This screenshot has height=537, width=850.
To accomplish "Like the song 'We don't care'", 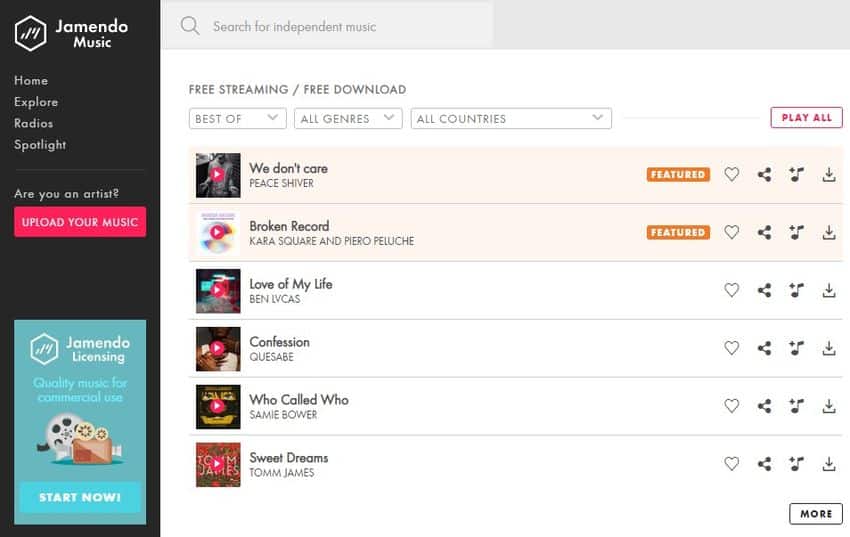I will click(731, 175).
